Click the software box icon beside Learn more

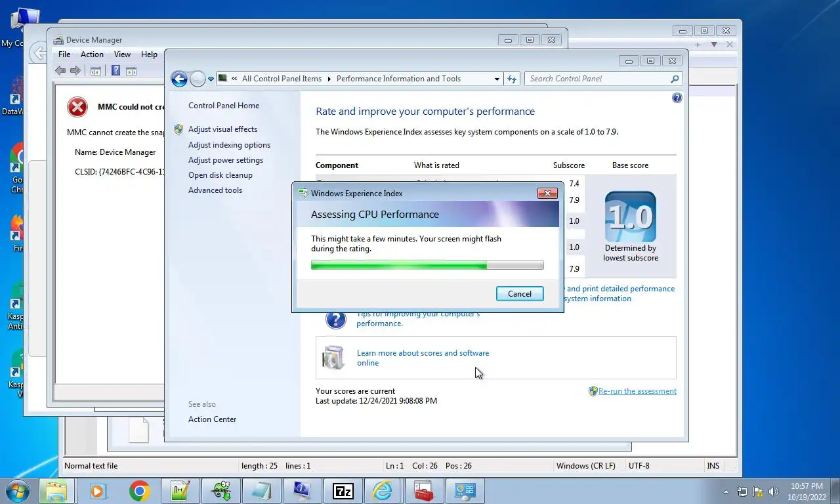pos(333,358)
